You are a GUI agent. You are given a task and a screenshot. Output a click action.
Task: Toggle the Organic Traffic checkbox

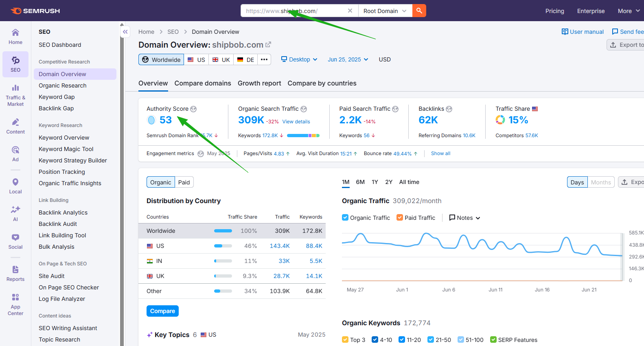[x=345, y=217]
